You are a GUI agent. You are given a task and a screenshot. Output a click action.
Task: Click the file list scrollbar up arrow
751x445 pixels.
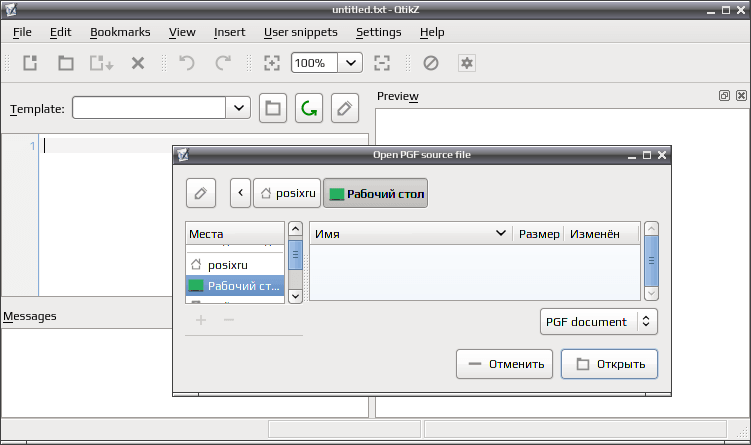(651, 228)
